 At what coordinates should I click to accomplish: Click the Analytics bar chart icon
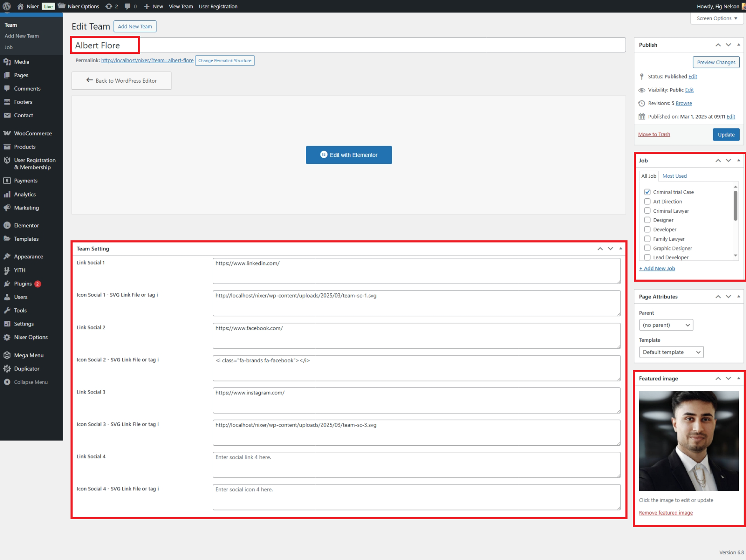(7, 194)
